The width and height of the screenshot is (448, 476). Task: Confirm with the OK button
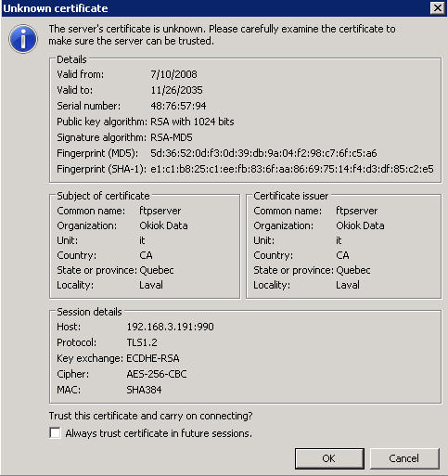(329, 458)
